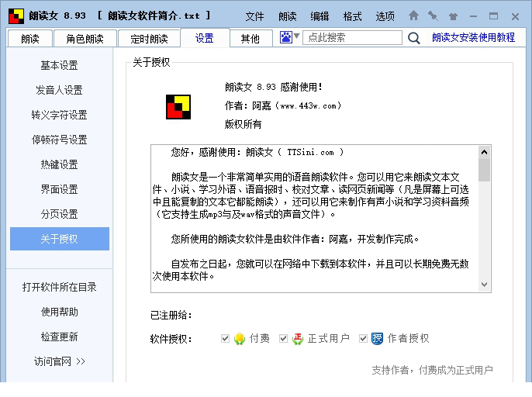Click the large logo in 关于授权 panel

178,107
